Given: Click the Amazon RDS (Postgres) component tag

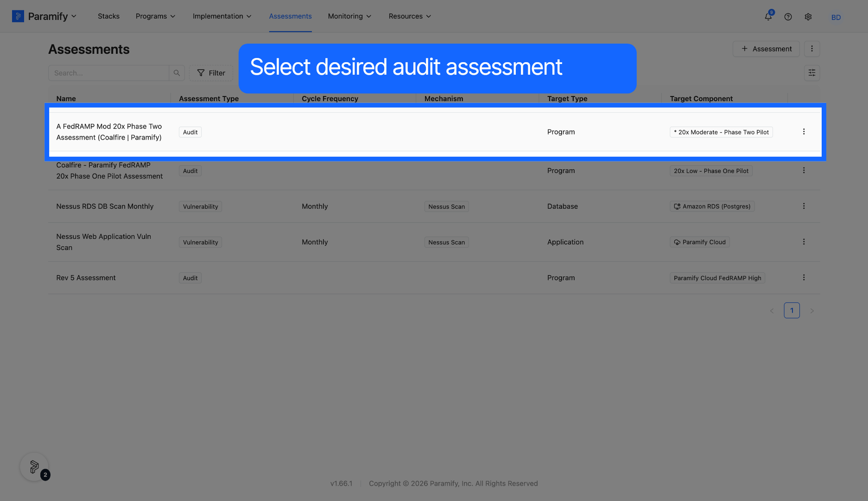Looking at the screenshot, I should 712,206.
